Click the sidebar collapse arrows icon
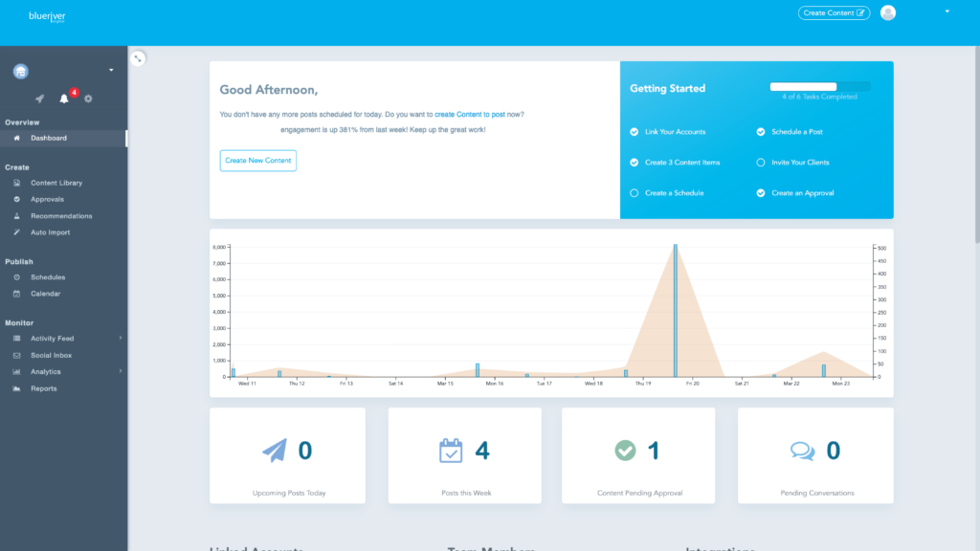This screenshot has height=551, width=980. coord(138,58)
